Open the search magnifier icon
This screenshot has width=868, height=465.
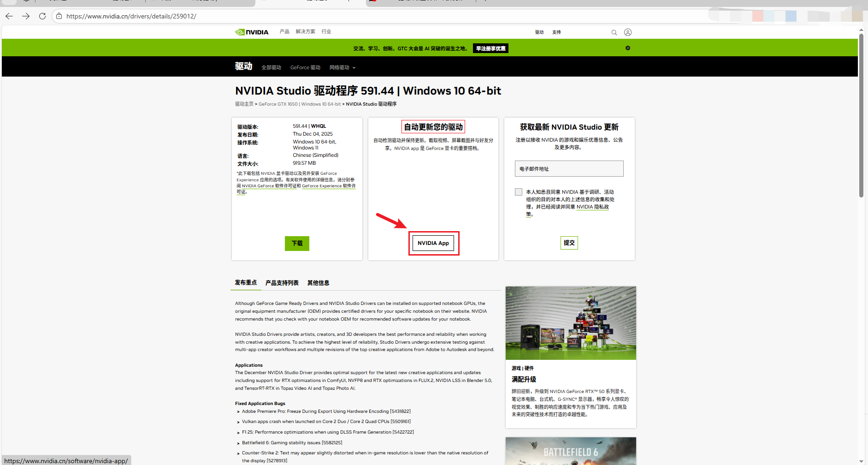614,32
